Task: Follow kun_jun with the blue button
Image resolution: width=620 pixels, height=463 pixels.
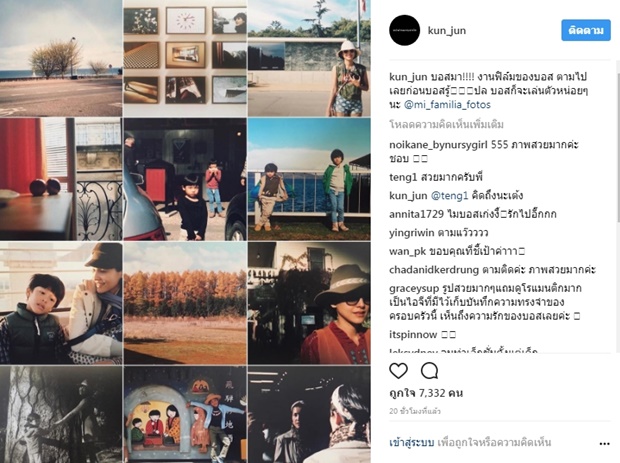Action: coord(586,30)
